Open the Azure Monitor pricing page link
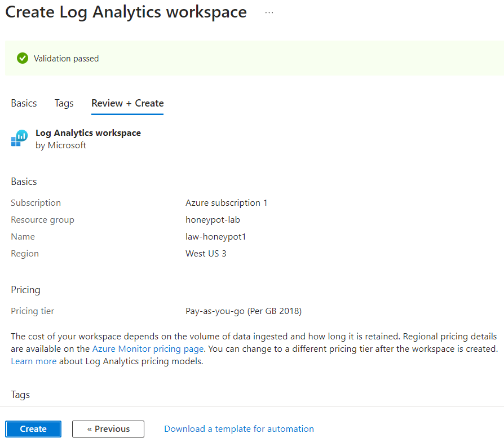The image size is (504, 442). [148, 348]
